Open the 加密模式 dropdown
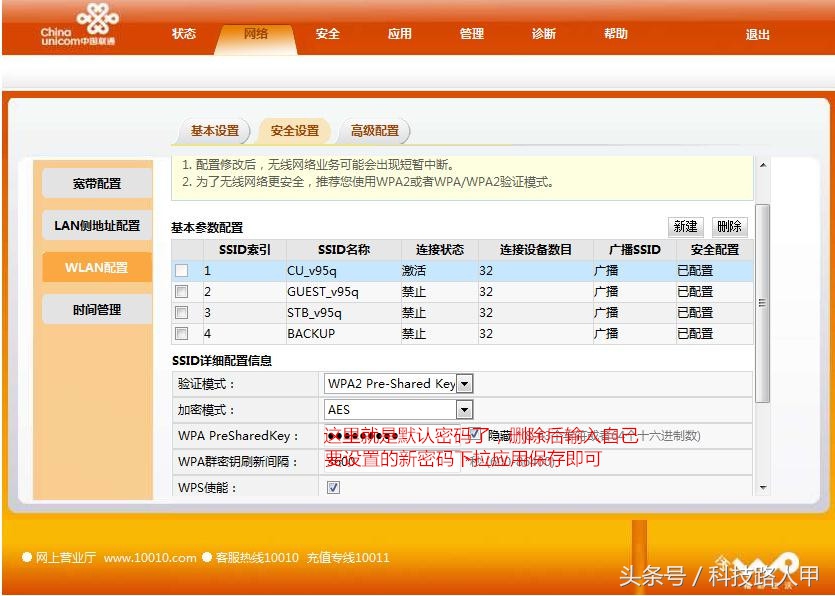835x596 pixels. [x=464, y=409]
